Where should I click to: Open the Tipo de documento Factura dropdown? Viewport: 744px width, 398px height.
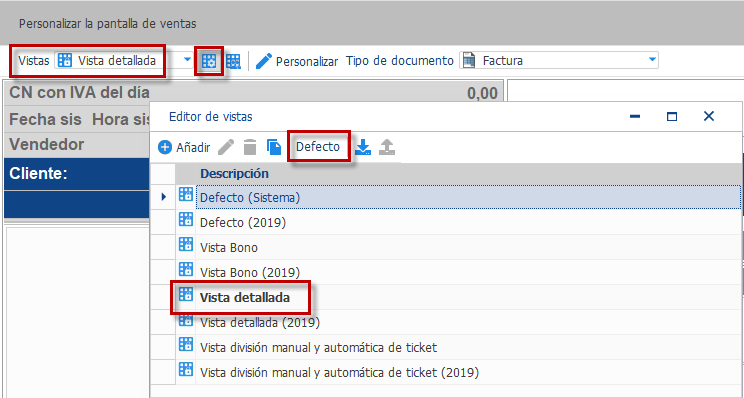[x=652, y=60]
